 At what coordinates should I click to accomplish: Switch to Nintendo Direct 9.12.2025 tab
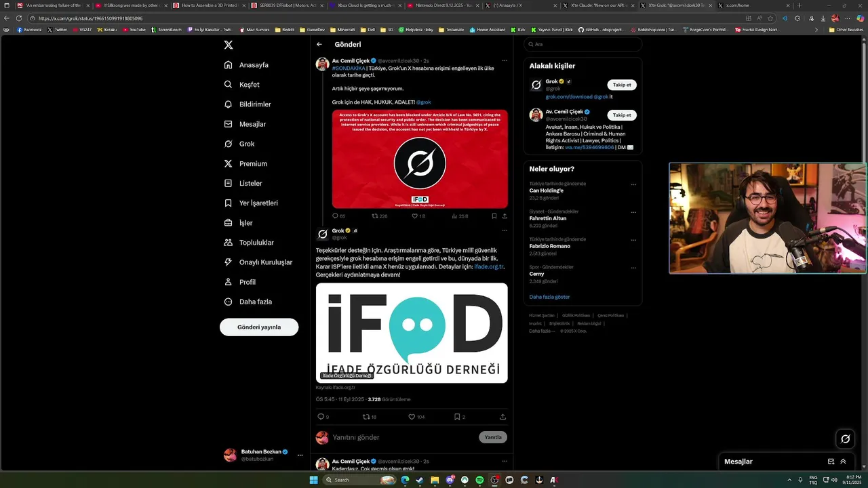[443, 5]
